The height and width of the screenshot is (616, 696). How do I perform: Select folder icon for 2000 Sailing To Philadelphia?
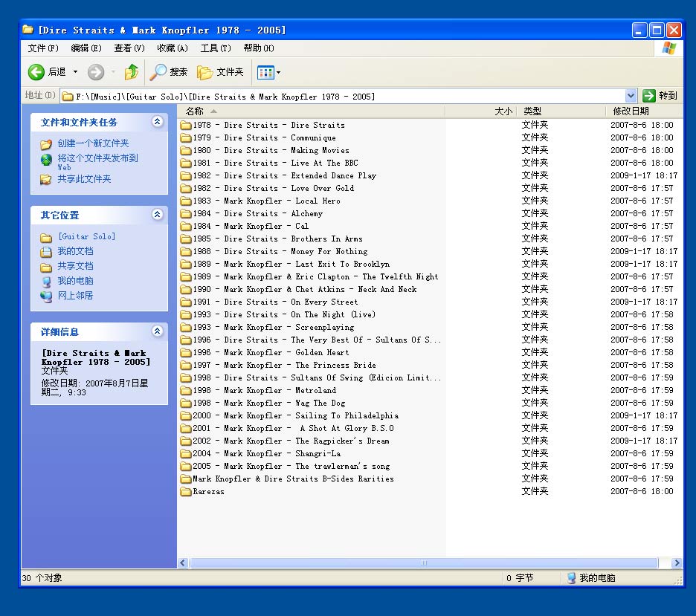click(x=186, y=416)
